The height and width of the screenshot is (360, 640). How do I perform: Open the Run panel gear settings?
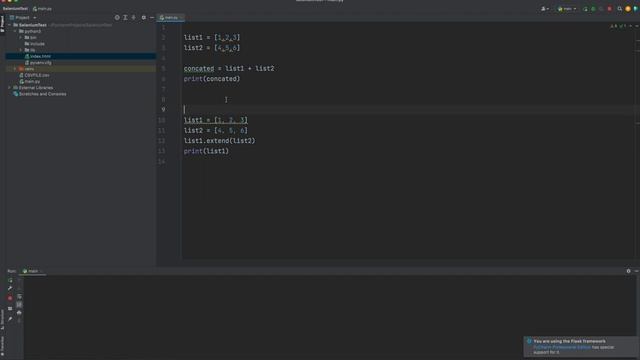click(x=629, y=271)
